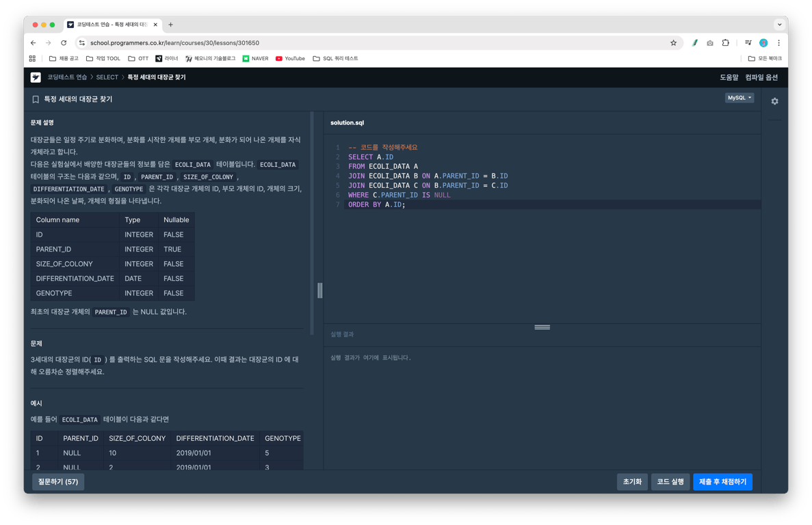Open the Chrome profile avatar

(x=763, y=43)
